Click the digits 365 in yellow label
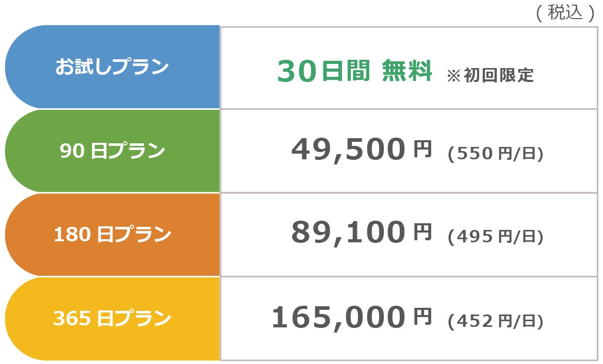603x364 pixels. point(72,319)
